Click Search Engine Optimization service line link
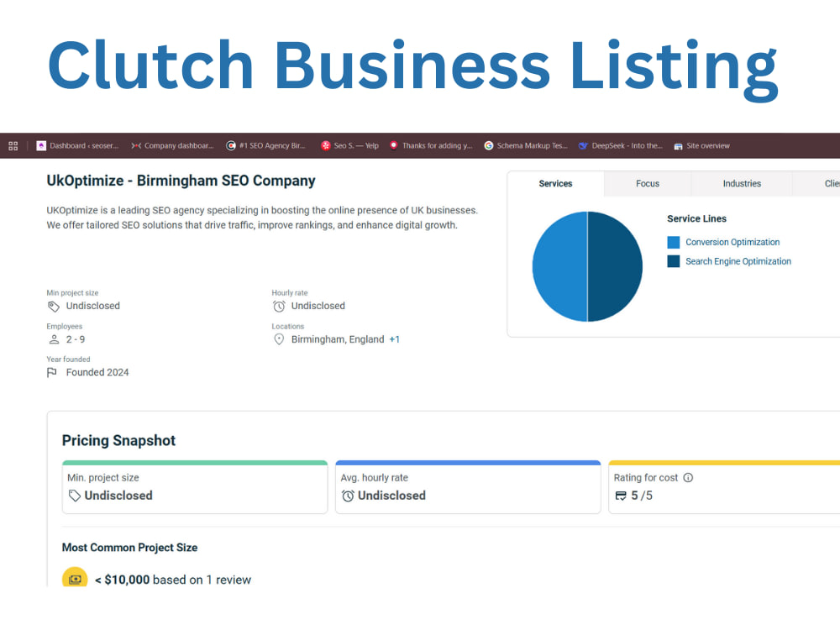The height and width of the screenshot is (630, 840). pyautogui.click(x=738, y=261)
